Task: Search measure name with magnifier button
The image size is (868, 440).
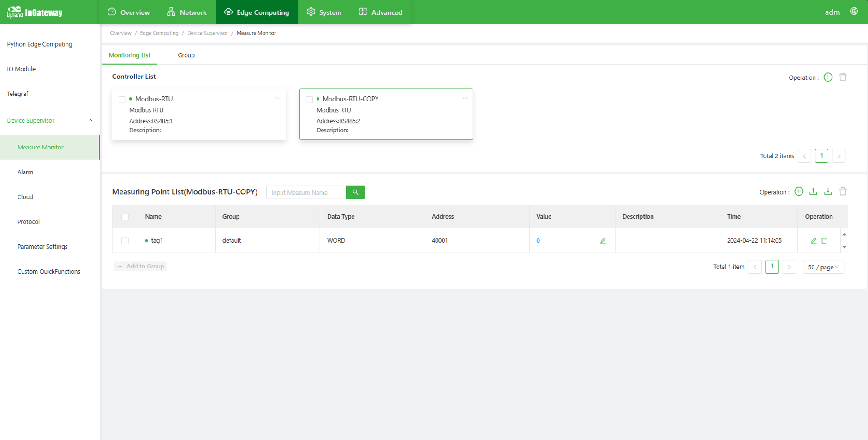Action: (x=355, y=192)
